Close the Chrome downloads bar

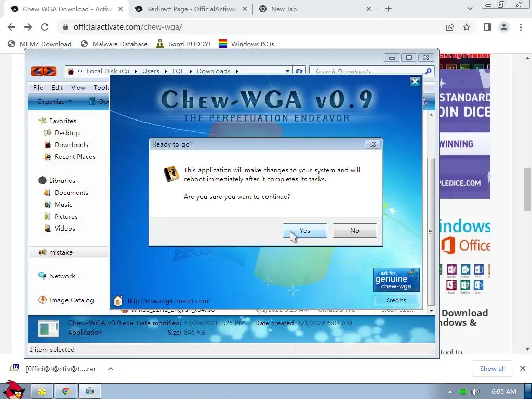click(x=523, y=368)
